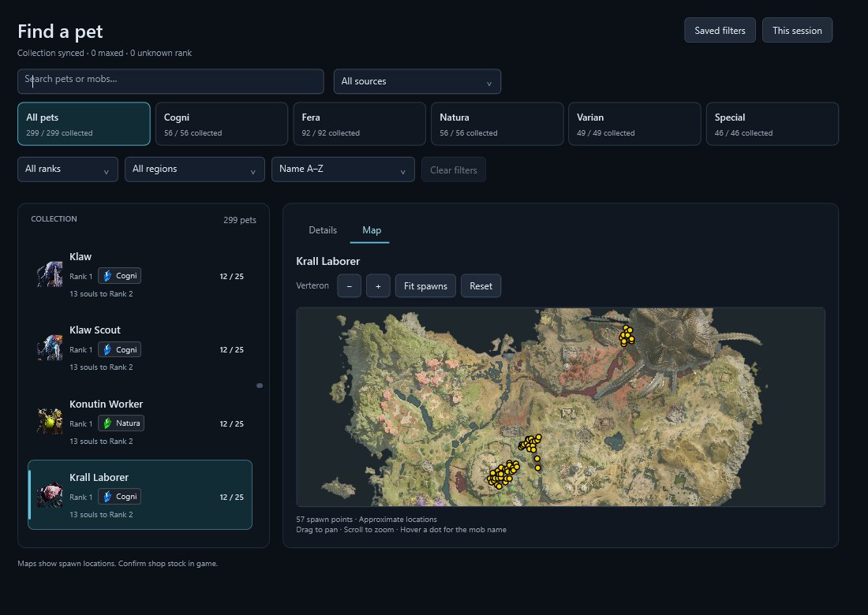The height and width of the screenshot is (615, 868).
Task: Click the Klaw Scout pet portrait
Action: click(50, 348)
